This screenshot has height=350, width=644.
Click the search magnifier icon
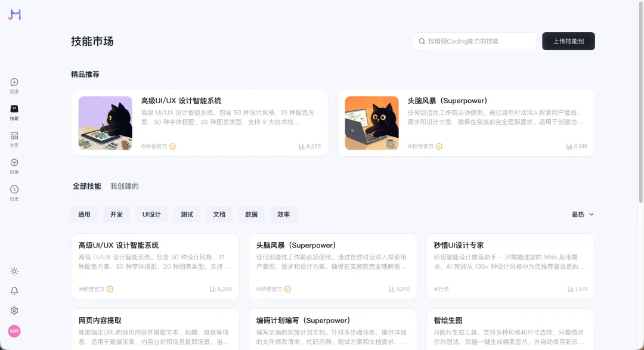click(422, 41)
